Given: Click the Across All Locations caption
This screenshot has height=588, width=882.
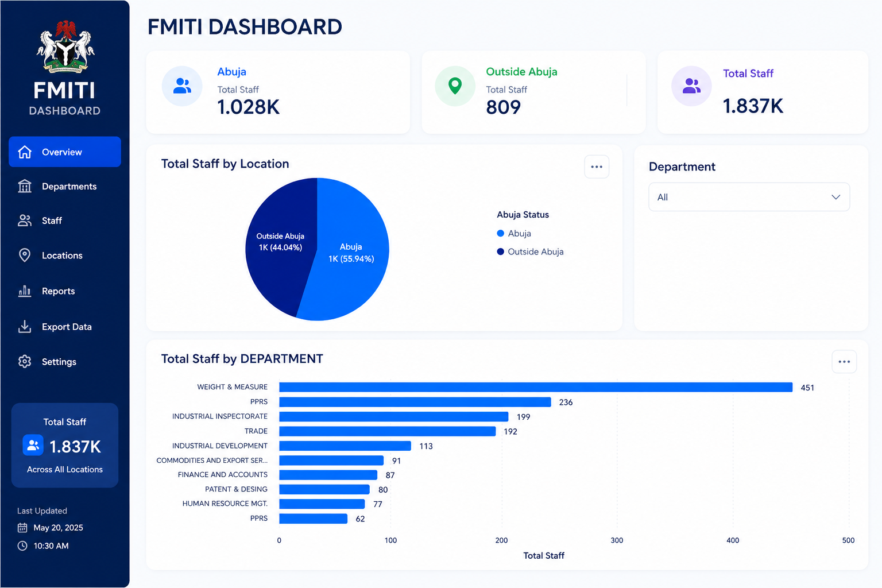Looking at the screenshot, I should 65,469.
